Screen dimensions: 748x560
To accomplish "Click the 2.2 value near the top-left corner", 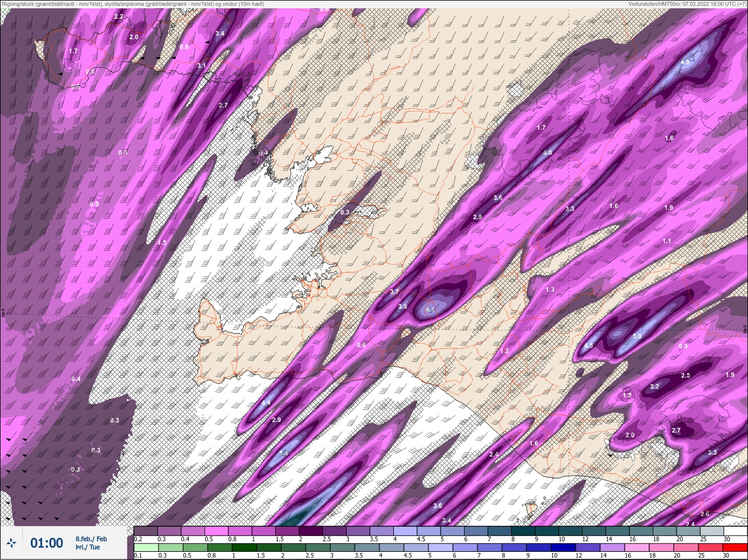I will 119,17.
